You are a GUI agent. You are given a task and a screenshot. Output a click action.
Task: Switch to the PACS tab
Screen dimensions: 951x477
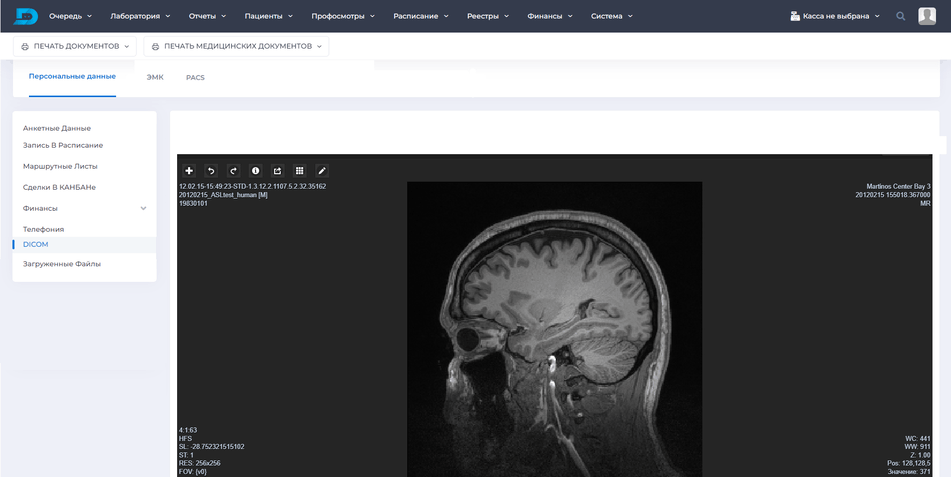click(195, 78)
